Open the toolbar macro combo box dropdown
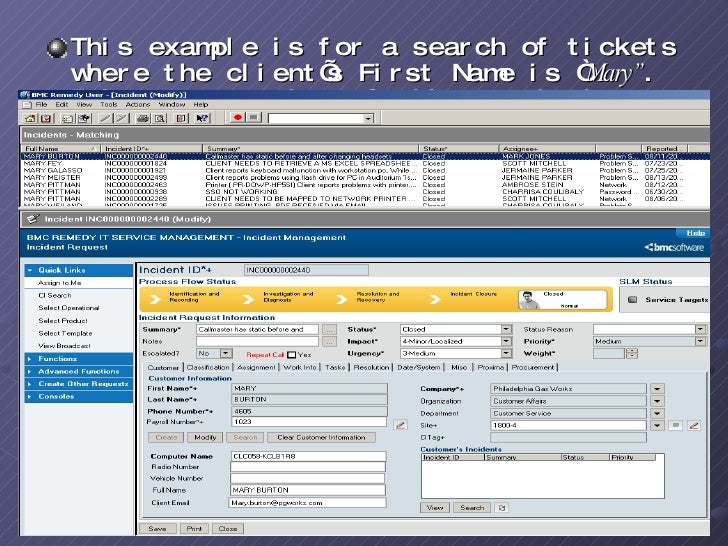The width and height of the screenshot is (728, 546). coord(368,119)
